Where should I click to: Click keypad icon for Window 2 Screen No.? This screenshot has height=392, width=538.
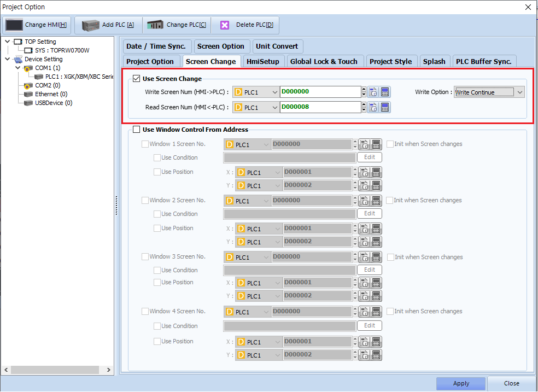[376, 201]
